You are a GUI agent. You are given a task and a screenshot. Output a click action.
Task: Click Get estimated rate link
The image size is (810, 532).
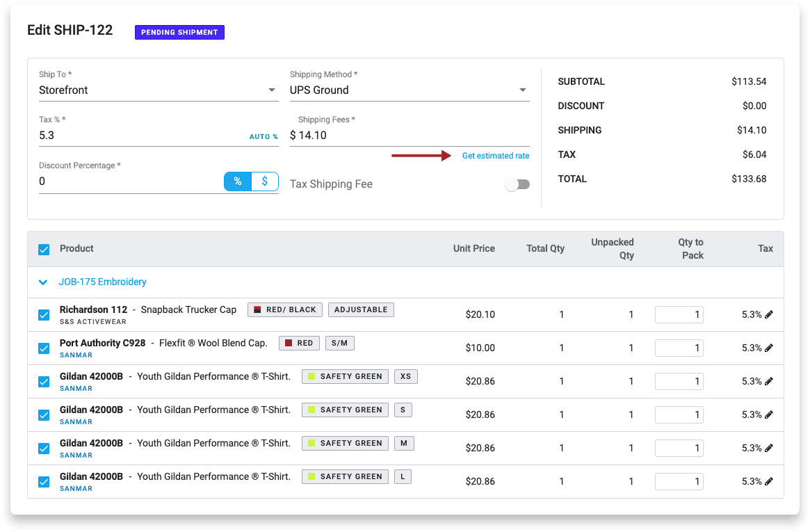(x=496, y=156)
